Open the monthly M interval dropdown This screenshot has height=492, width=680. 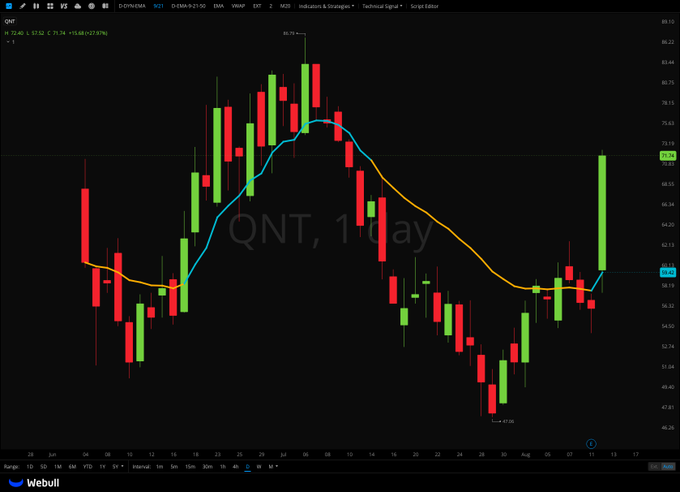click(273, 466)
